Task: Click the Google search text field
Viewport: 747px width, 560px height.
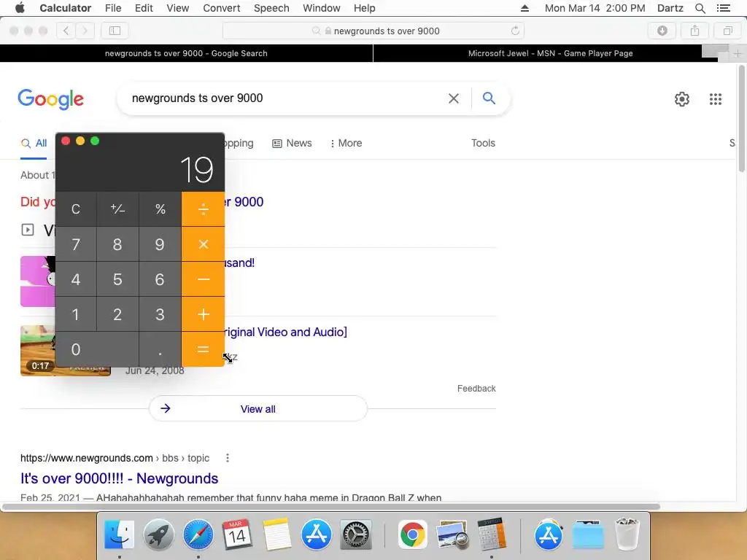Action: click(x=286, y=98)
